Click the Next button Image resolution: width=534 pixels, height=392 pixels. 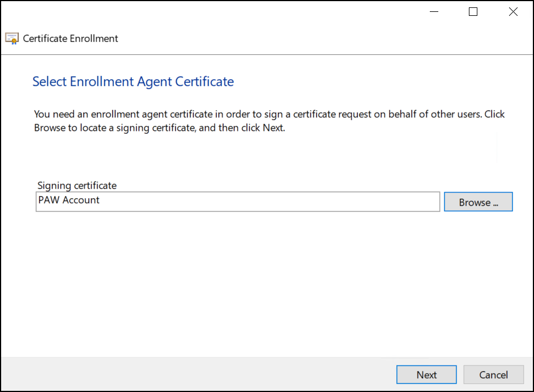(426, 374)
